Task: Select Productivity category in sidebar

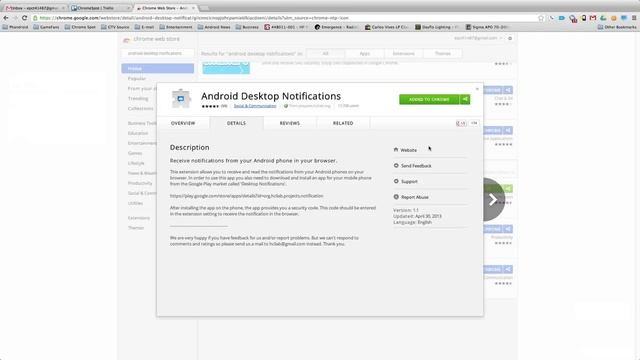Action: coord(140,183)
